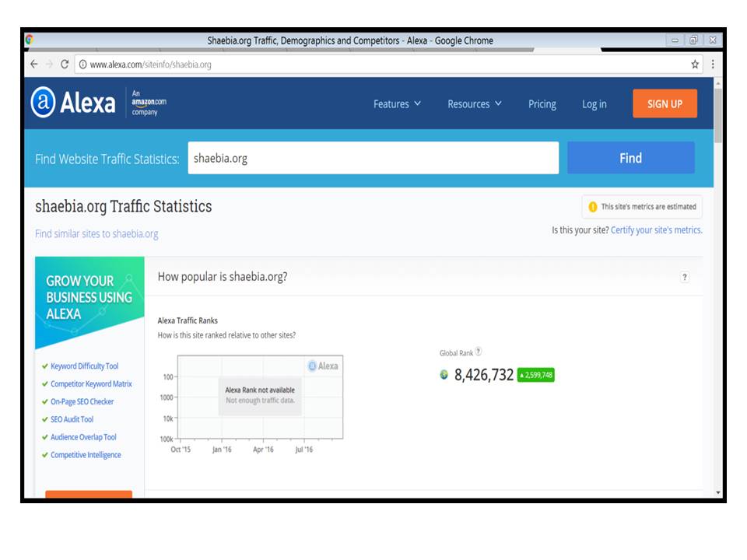Click Certify your site's metrics link
Viewport: 747px width, 560px height.
657,230
